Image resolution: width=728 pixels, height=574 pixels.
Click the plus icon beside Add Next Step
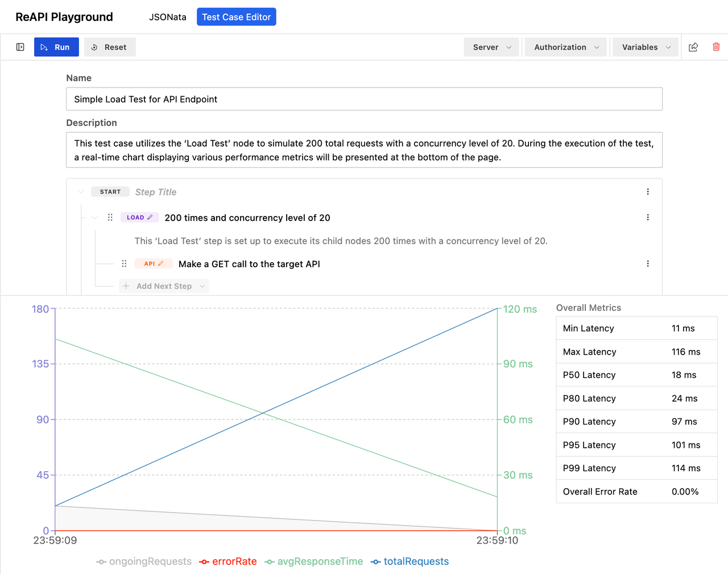126,286
